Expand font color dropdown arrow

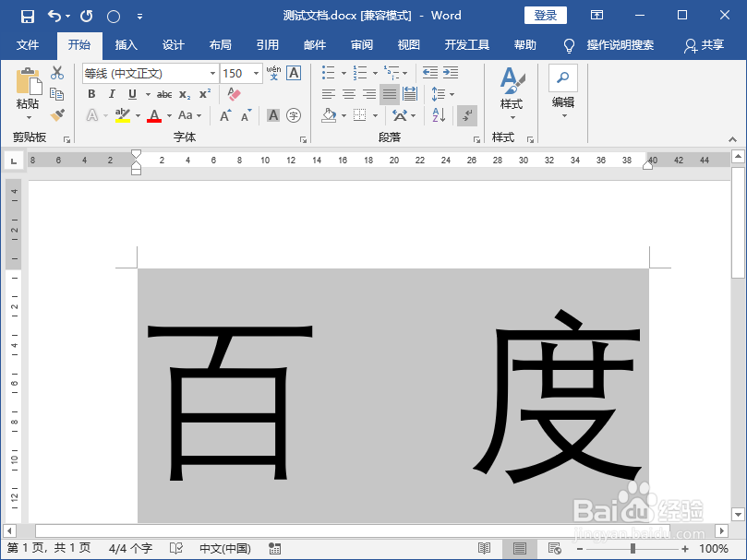point(169,115)
